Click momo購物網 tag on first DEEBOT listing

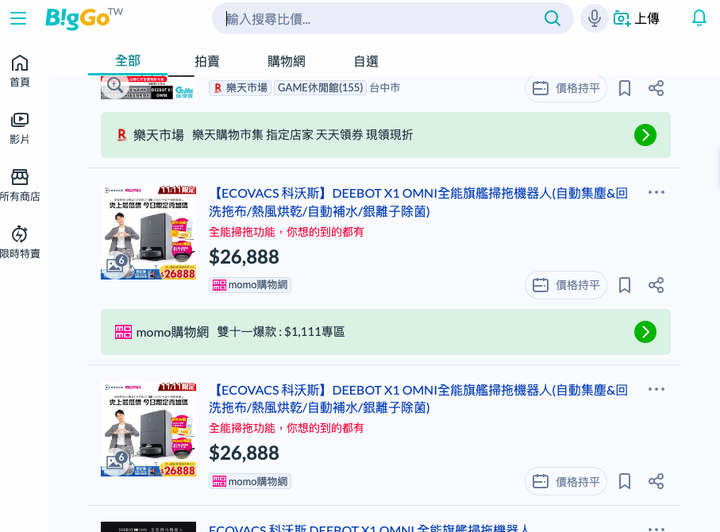pyautogui.click(x=250, y=285)
